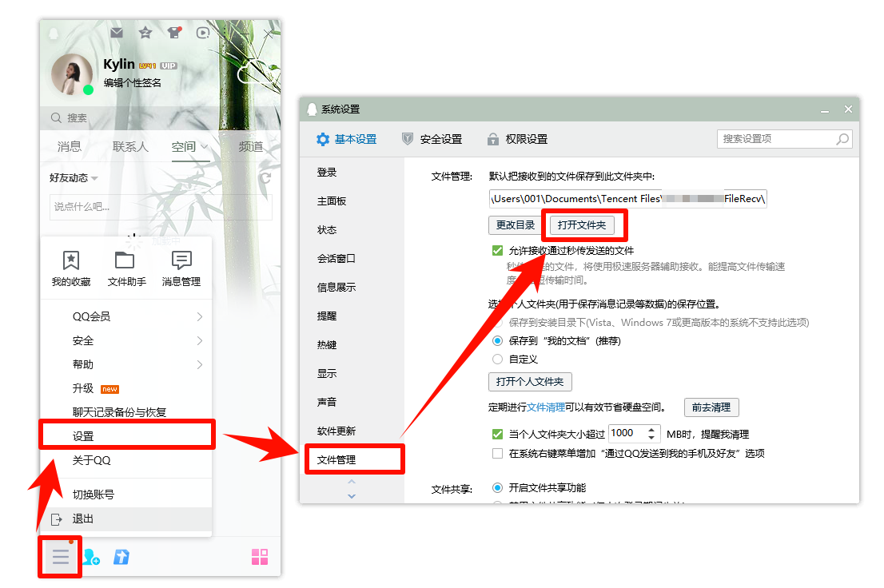
Task: Select 提醒 in settings sidebar
Action: [x=327, y=316]
